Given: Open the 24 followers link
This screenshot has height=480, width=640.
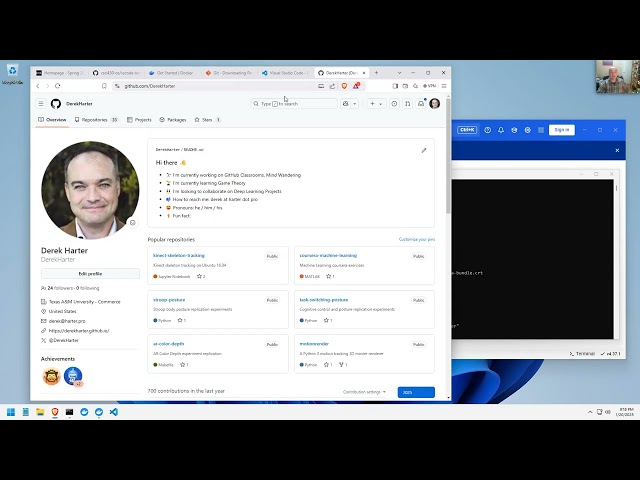Looking at the screenshot, I should coord(60,288).
